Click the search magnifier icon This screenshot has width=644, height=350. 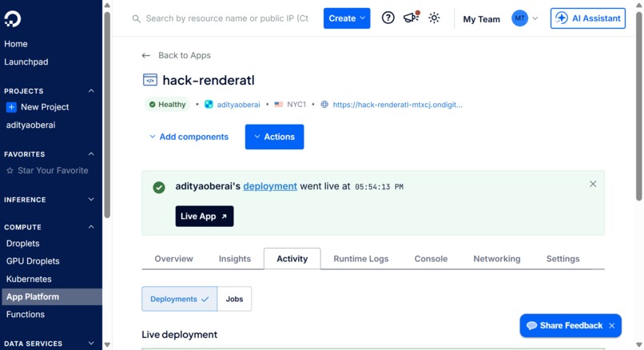tap(137, 18)
